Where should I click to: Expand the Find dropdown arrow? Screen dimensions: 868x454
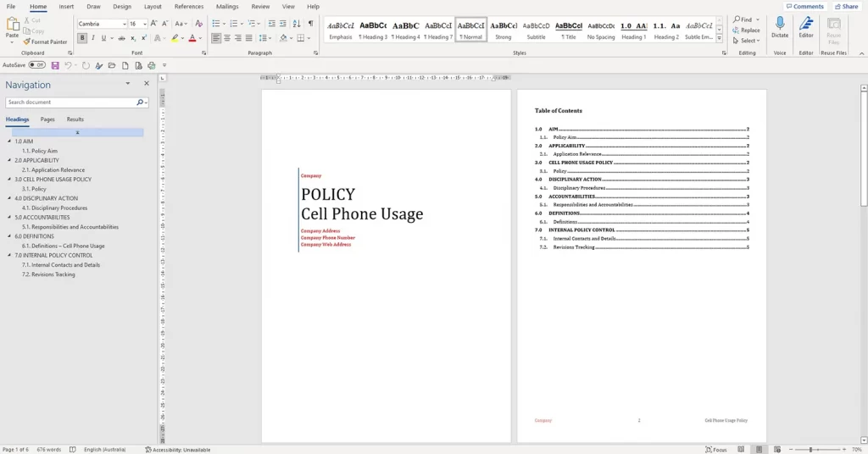pyautogui.click(x=758, y=20)
